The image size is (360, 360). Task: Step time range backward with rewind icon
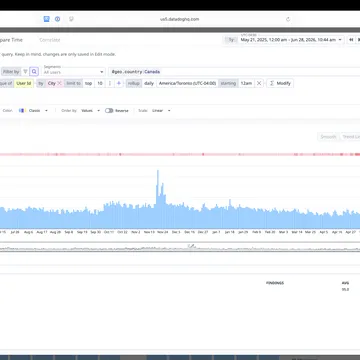click(351, 40)
